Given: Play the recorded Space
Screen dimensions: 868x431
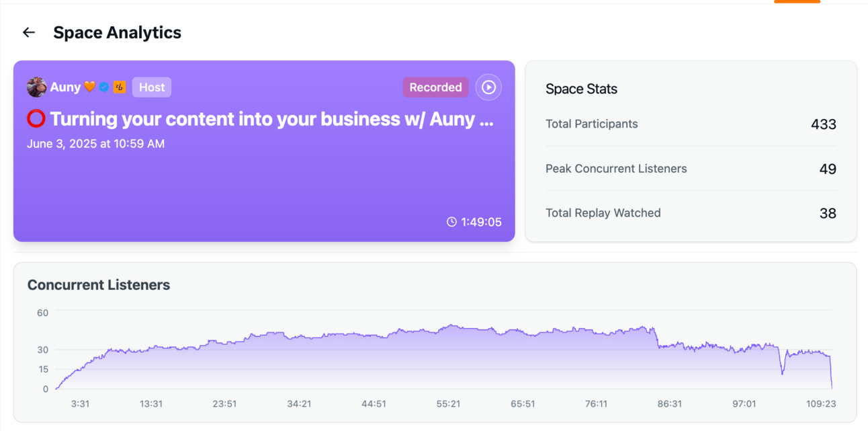Looking at the screenshot, I should click(488, 87).
